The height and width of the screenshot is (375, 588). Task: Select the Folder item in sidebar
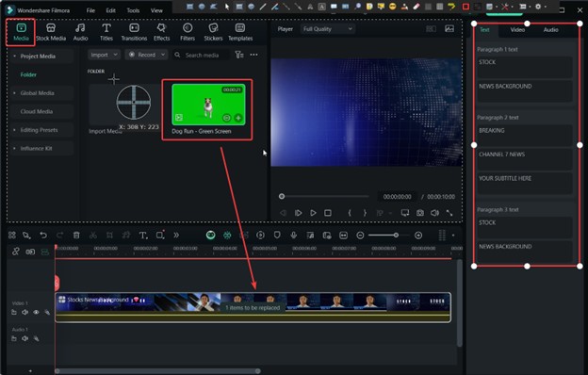point(28,74)
